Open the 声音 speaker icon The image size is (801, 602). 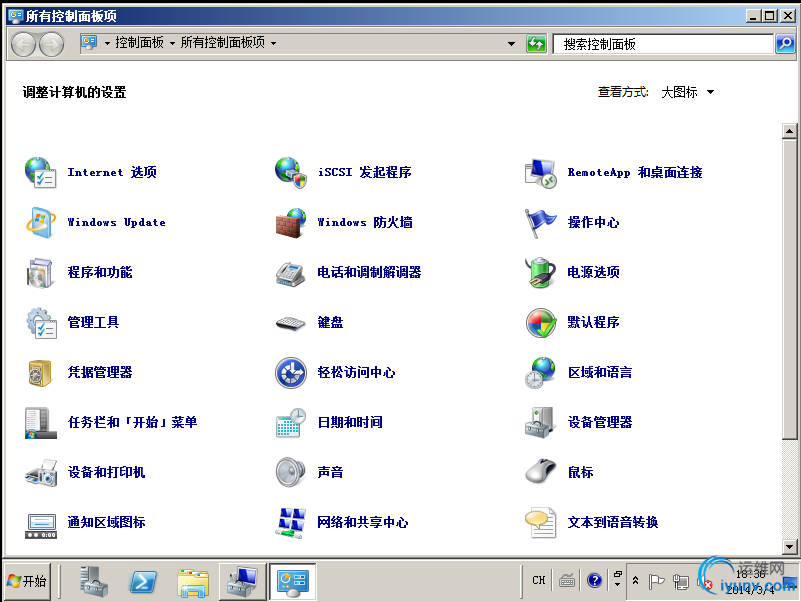[291, 472]
